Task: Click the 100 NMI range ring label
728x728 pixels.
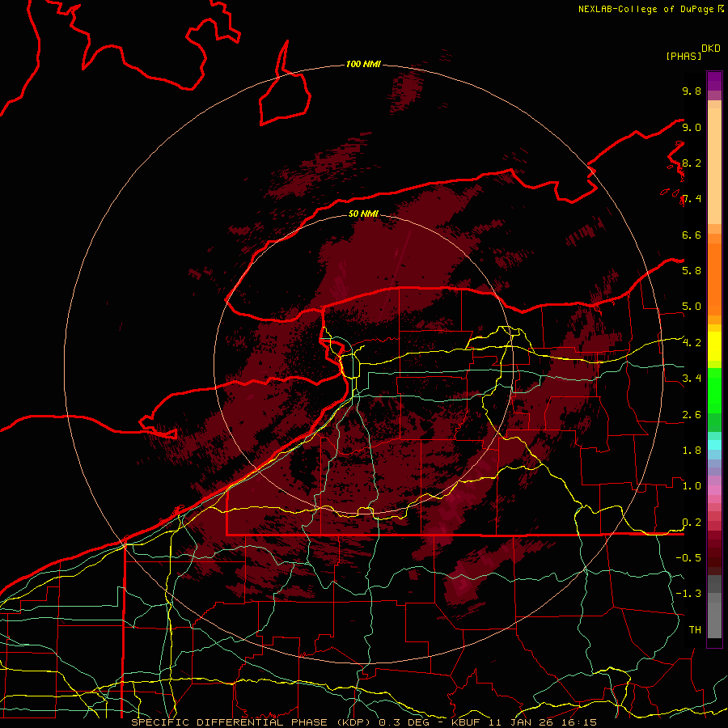Action: coord(363,64)
